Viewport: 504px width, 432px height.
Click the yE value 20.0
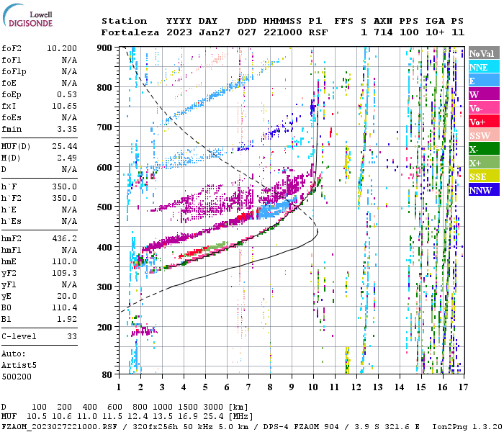(67, 297)
